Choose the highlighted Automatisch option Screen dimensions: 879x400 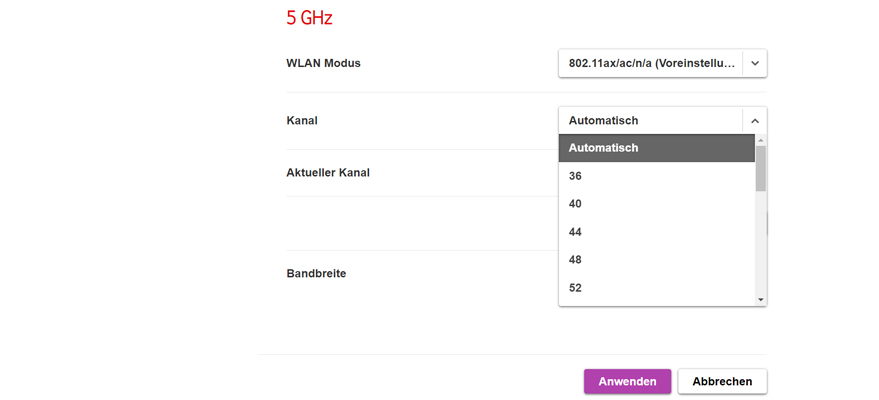(x=656, y=148)
